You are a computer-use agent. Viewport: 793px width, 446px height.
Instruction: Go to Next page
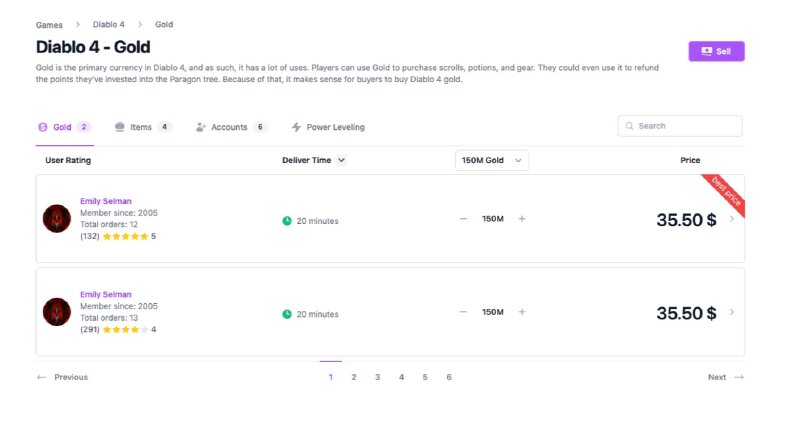726,377
